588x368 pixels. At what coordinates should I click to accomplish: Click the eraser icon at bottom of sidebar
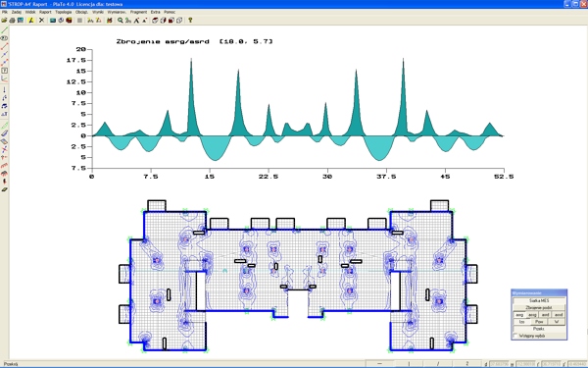(x=4, y=189)
